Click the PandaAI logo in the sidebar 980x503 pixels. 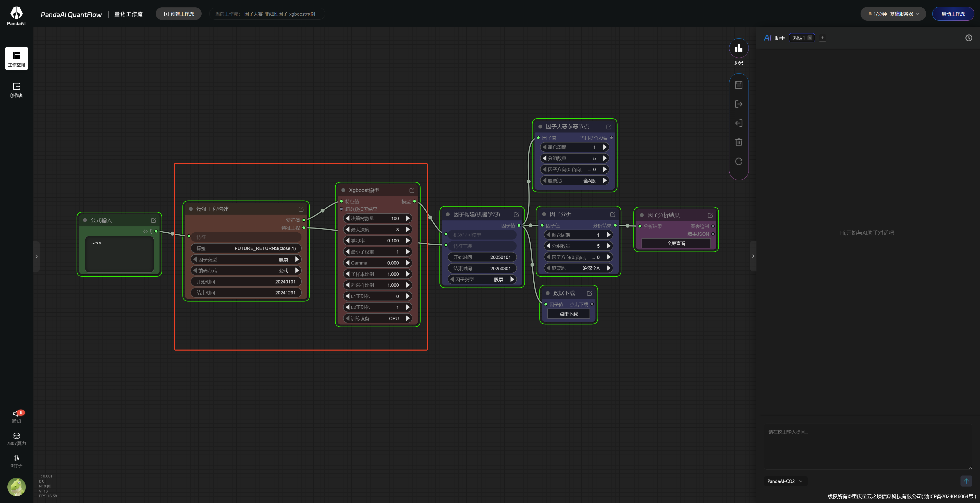point(16,16)
